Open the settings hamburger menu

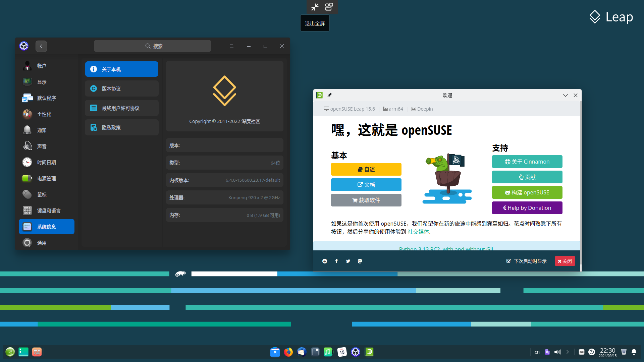coord(231,46)
